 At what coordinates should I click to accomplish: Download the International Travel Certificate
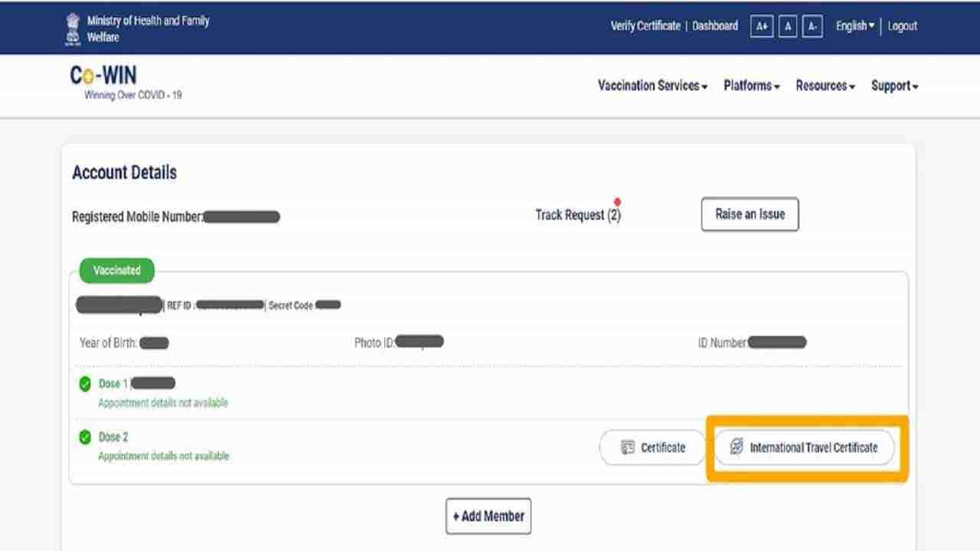tap(804, 448)
